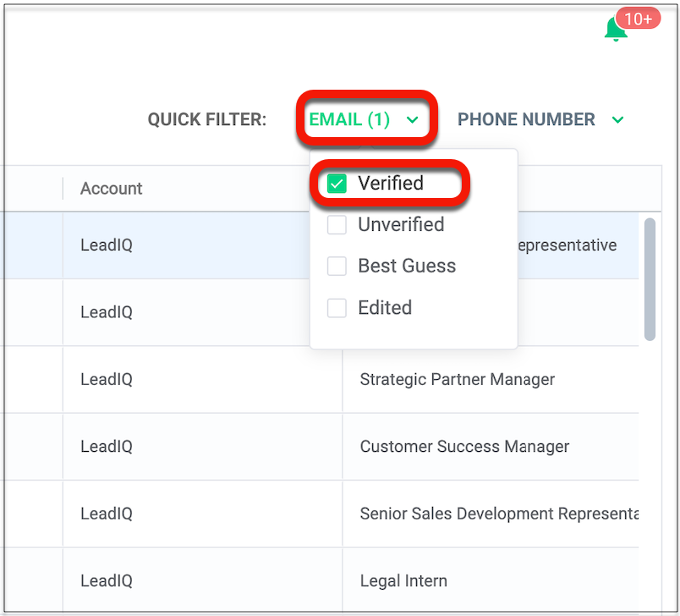Viewport: 680px width, 616px height.
Task: Click the green notification bell icon
Action: coord(615,30)
